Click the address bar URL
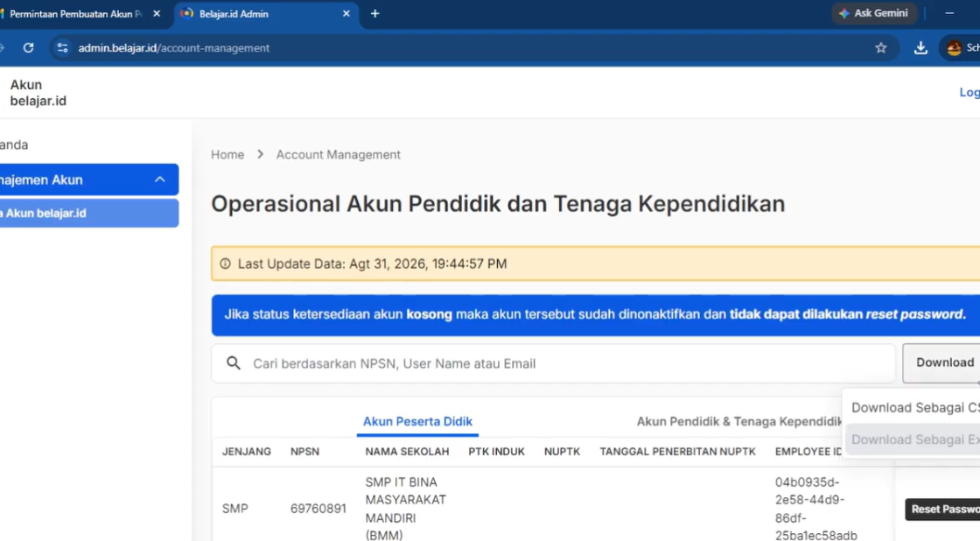Image resolution: width=980 pixels, height=541 pixels. pos(174,48)
